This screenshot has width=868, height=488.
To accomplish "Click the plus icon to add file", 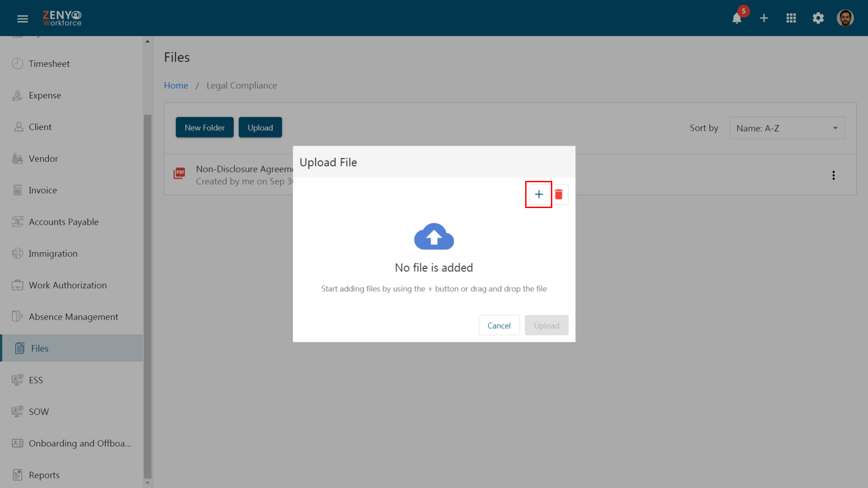I will click(x=538, y=194).
